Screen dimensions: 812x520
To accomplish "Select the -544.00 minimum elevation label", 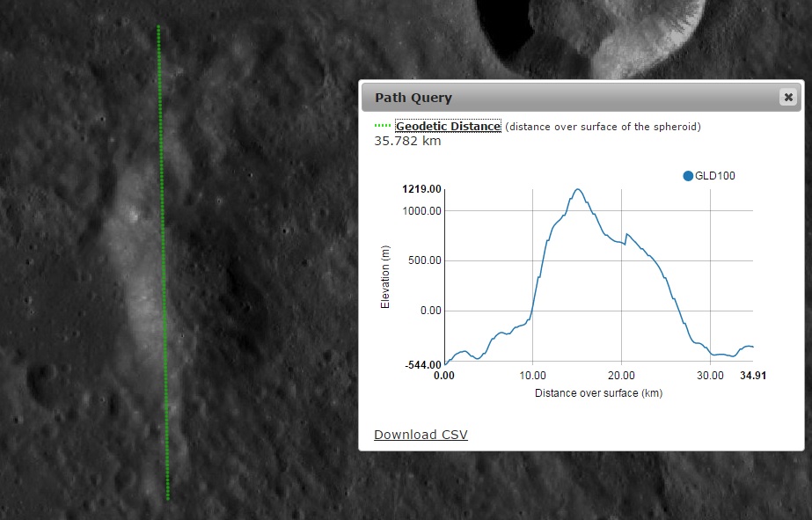I will tap(422, 365).
